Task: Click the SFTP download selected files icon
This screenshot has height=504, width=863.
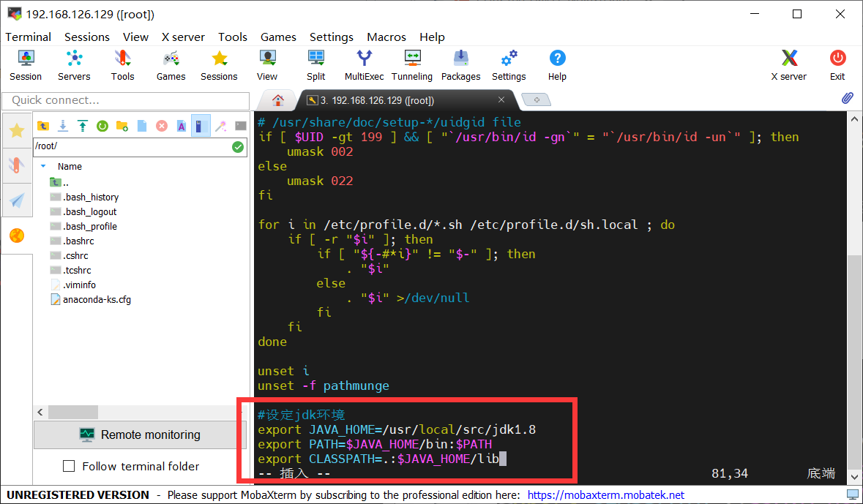Action: point(63,126)
